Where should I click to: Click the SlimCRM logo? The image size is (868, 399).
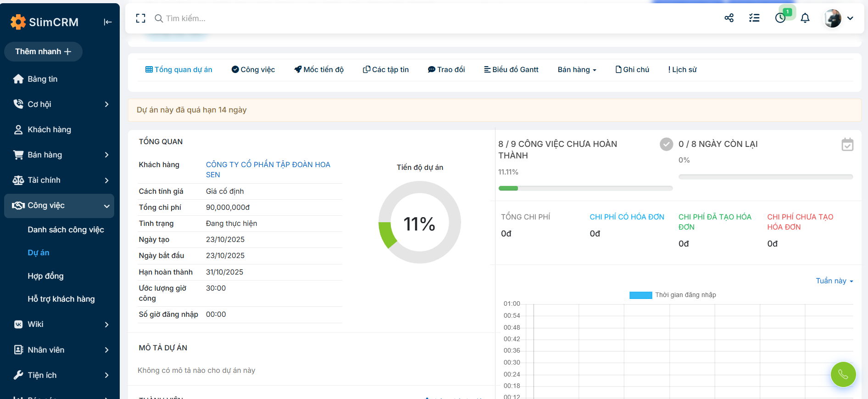pyautogui.click(x=45, y=22)
